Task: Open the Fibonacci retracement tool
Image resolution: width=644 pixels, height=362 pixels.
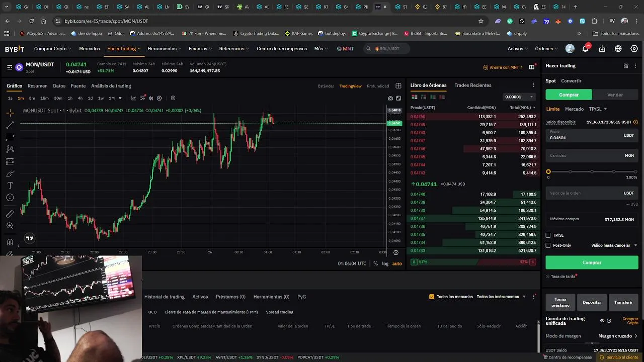Action: point(10,137)
